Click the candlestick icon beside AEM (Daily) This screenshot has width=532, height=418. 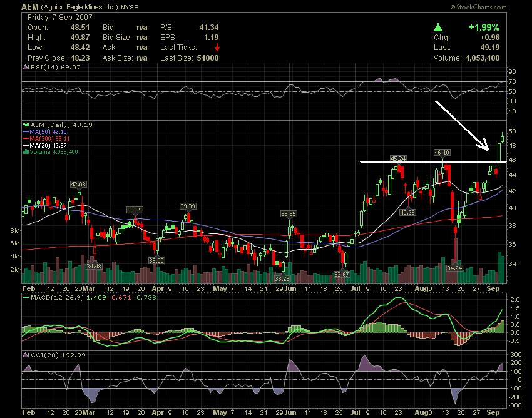(x=26, y=125)
